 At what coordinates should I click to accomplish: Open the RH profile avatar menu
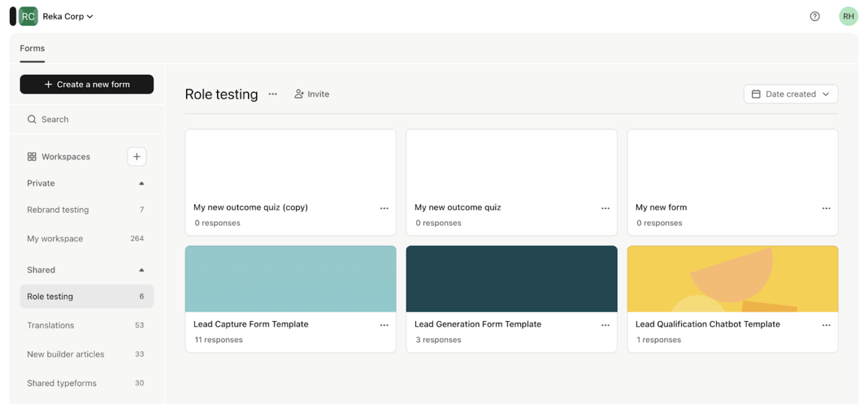click(x=848, y=15)
